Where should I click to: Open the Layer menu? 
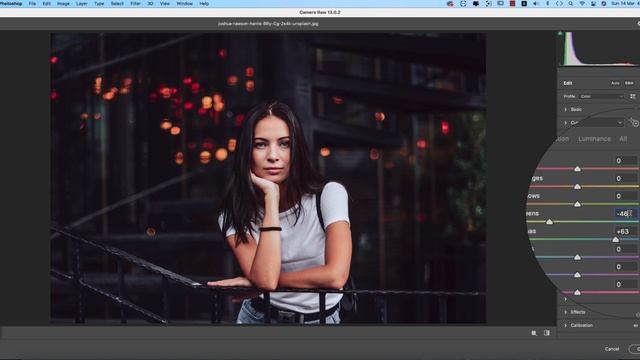82,4
